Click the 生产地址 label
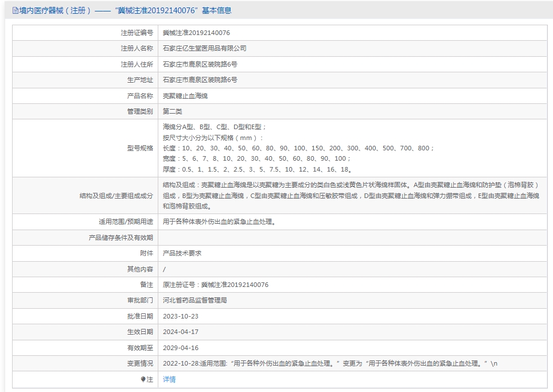 pos(140,80)
